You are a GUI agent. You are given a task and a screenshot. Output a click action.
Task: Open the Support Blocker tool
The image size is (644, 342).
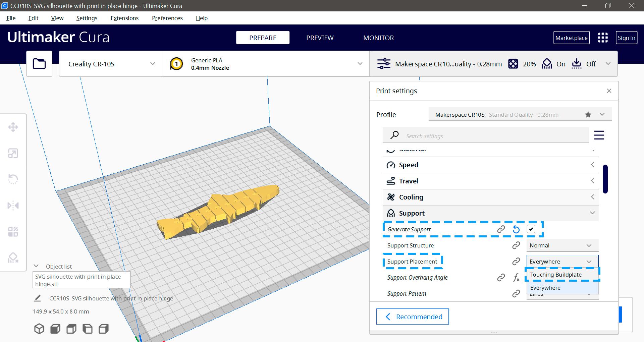click(x=13, y=258)
